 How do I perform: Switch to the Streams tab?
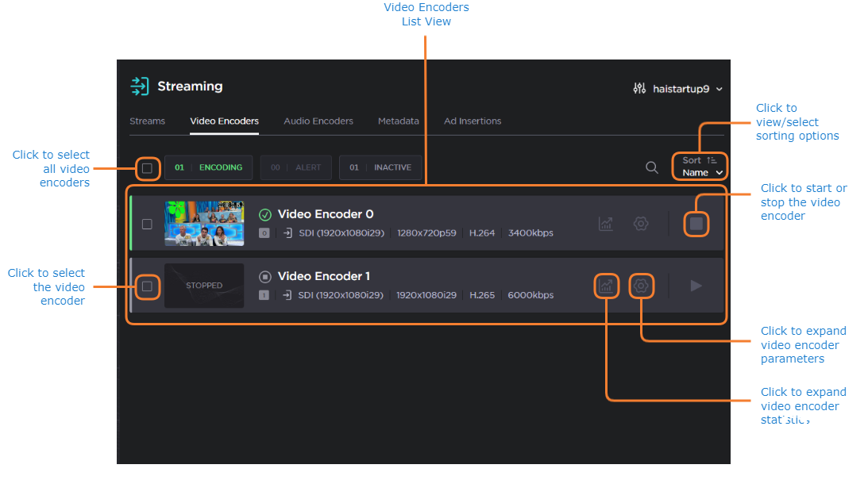pos(147,121)
